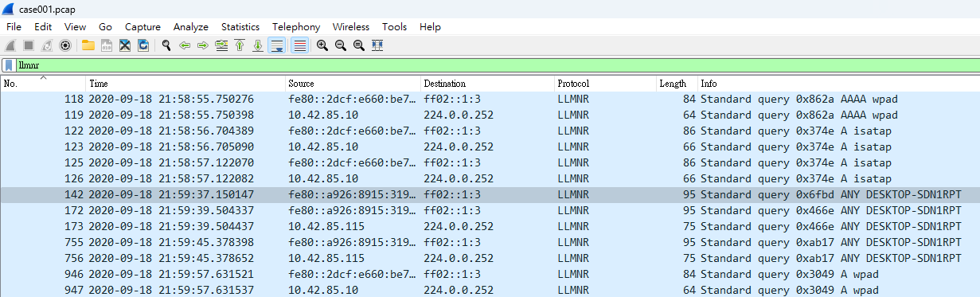Click the Start capture shark fin icon
Viewport: 980px width, 297px height.
(10, 45)
